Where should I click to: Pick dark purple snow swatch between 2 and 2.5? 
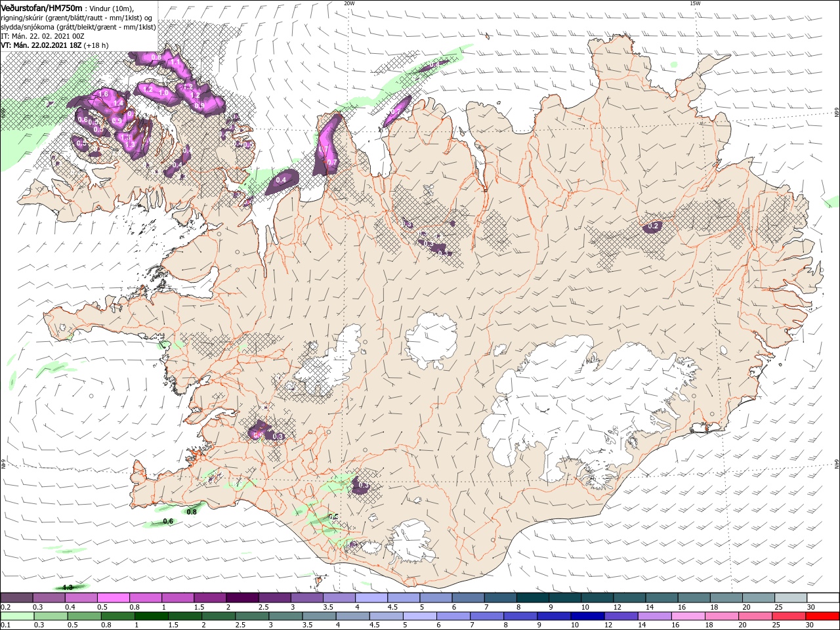[243, 598]
